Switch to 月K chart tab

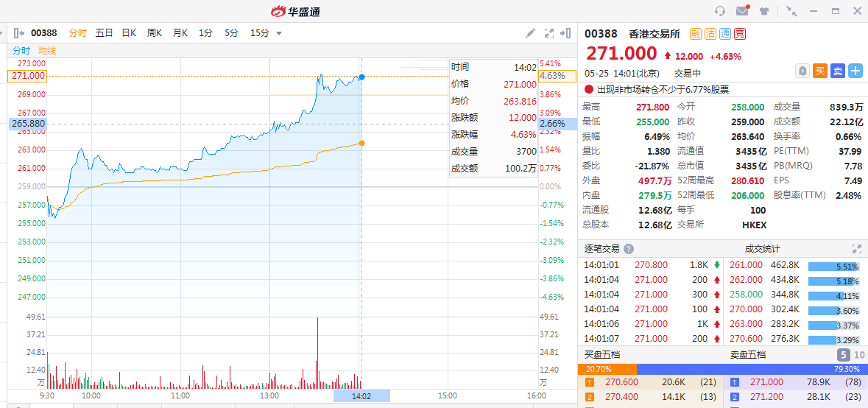coord(180,33)
